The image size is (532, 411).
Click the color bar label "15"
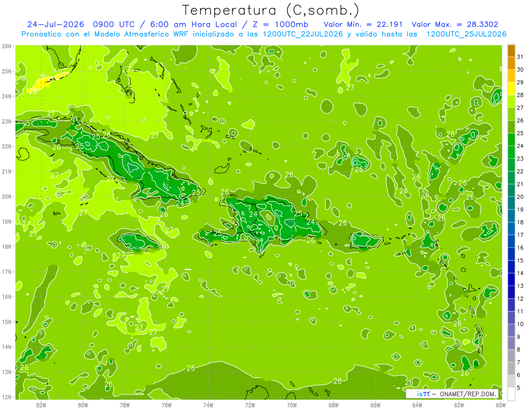tap(520, 261)
